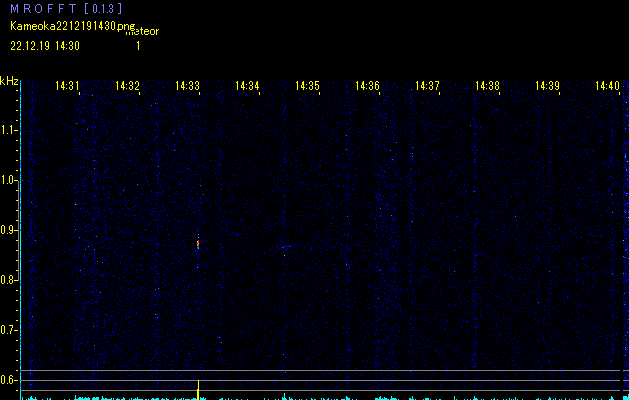Click the date stamp 22.12.19 14:30
The width and height of the screenshot is (629, 400).
coord(45,46)
